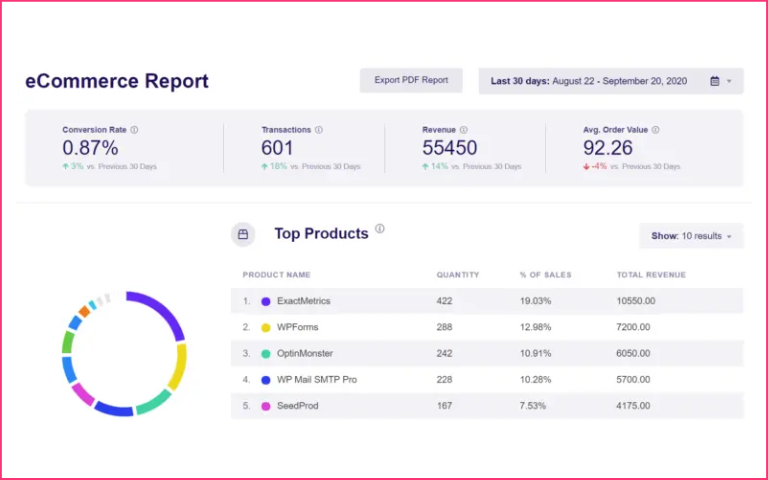Click the total revenue 6050.00

click(633, 353)
